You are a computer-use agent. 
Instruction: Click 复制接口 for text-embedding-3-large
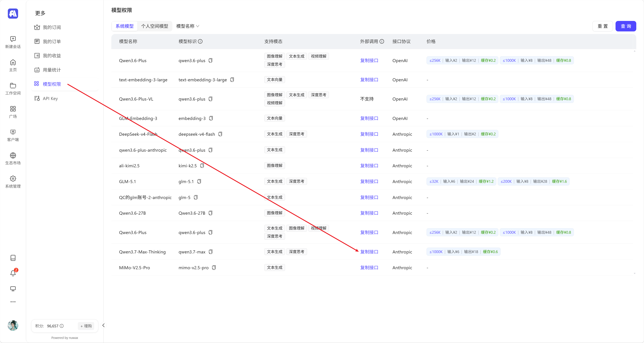[369, 80]
